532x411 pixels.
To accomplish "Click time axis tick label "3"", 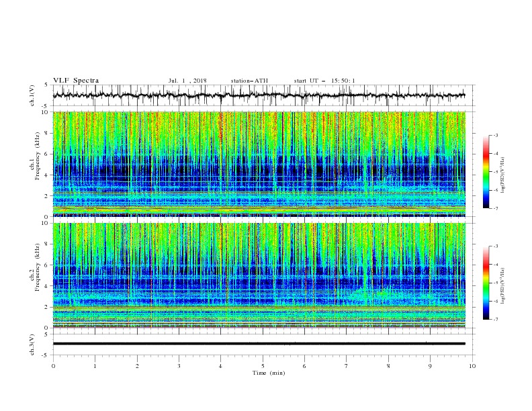I will coord(179,366).
